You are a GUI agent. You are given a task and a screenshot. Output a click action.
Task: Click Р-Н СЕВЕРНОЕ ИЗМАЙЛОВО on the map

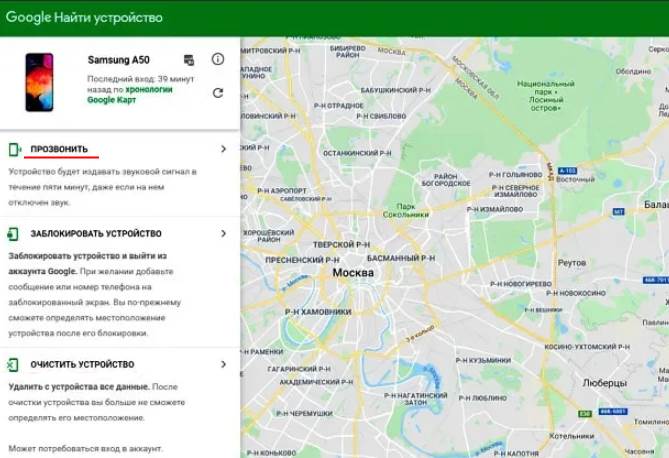coord(515,191)
